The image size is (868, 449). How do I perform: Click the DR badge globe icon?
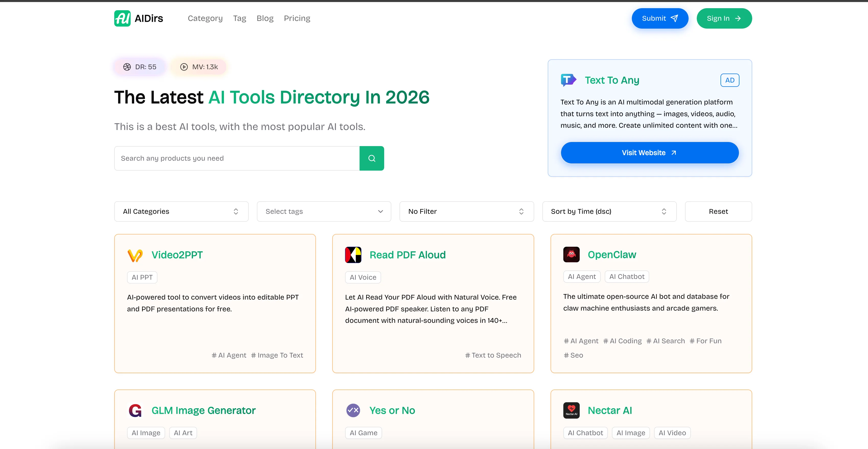[x=127, y=67]
